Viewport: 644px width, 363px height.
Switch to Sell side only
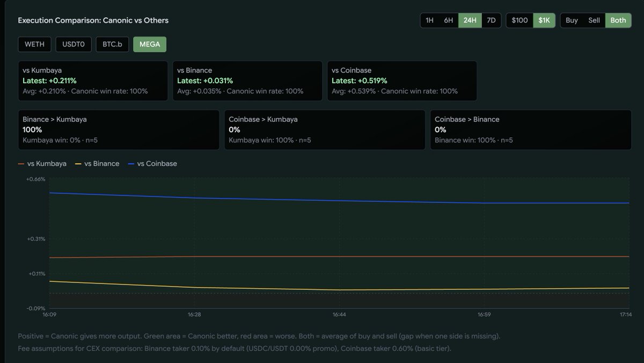tap(594, 20)
